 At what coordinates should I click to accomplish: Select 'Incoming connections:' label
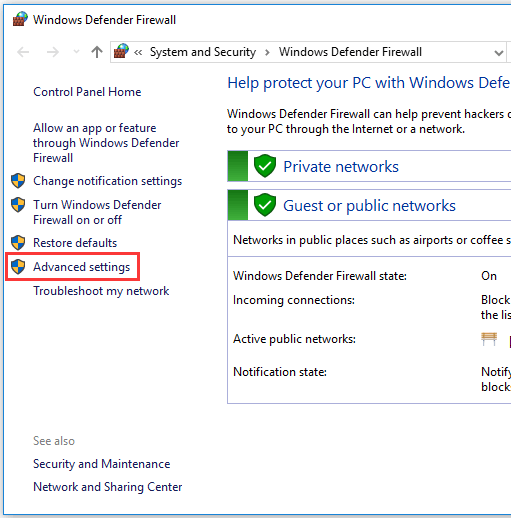click(294, 300)
